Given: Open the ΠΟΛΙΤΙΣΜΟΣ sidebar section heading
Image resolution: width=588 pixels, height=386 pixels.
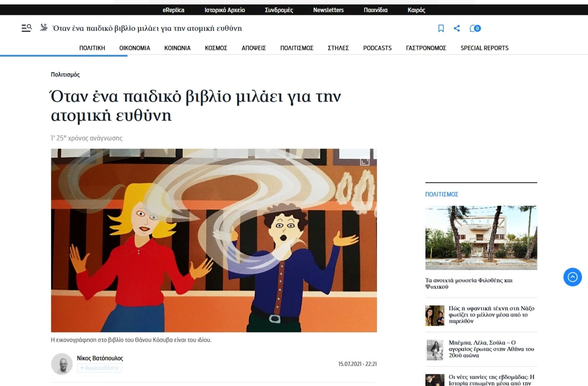Looking at the screenshot, I should coord(441,194).
